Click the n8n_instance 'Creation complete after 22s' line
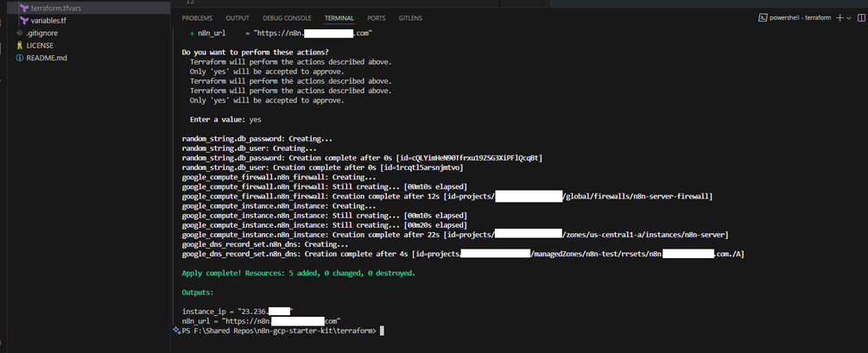The image size is (868, 353). click(455, 235)
